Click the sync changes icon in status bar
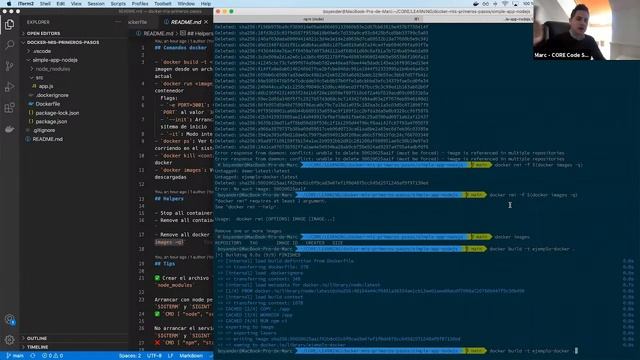This screenshot has width=640, height=360. click(x=33, y=356)
